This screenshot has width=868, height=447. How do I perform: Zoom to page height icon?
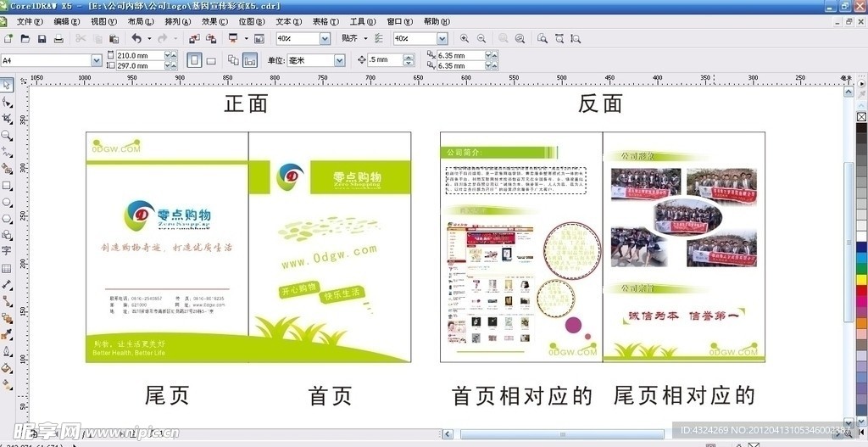576,38
